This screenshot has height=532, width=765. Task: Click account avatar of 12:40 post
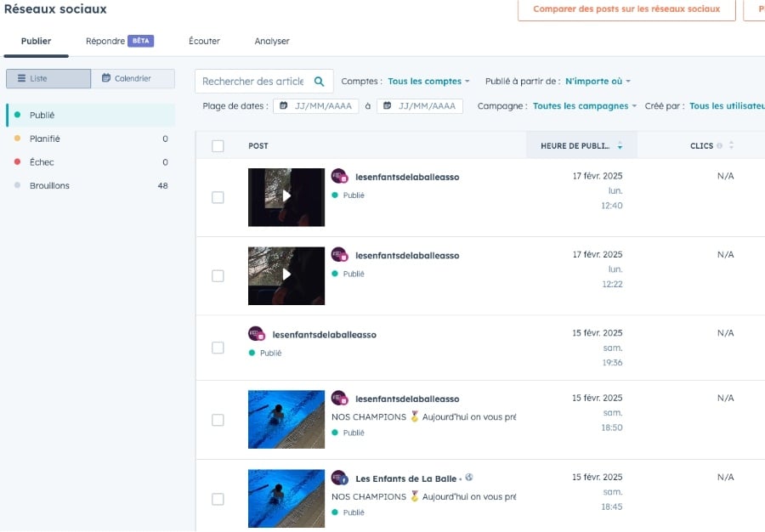click(339, 176)
